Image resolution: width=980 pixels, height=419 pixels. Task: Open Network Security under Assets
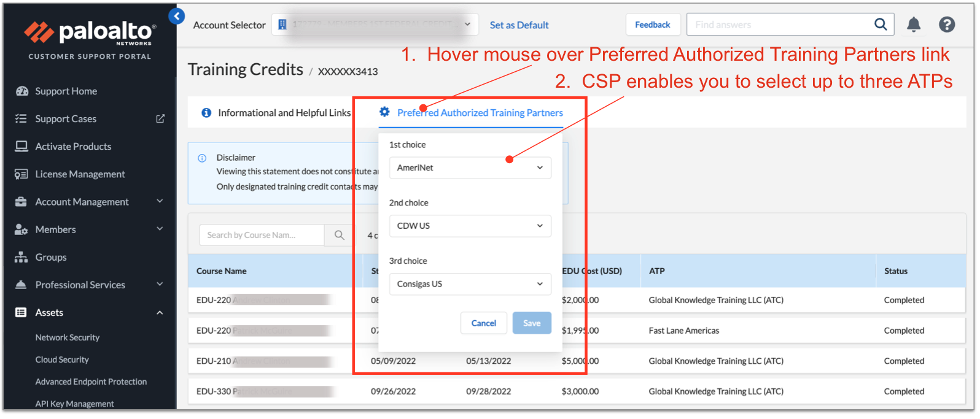point(68,338)
